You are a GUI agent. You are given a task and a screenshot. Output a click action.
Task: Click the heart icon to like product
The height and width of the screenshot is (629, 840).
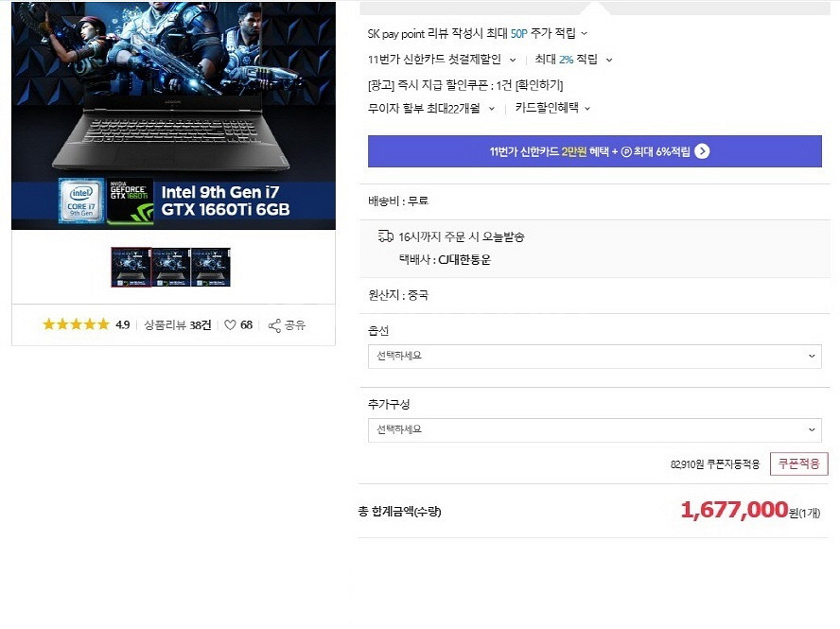point(230,325)
